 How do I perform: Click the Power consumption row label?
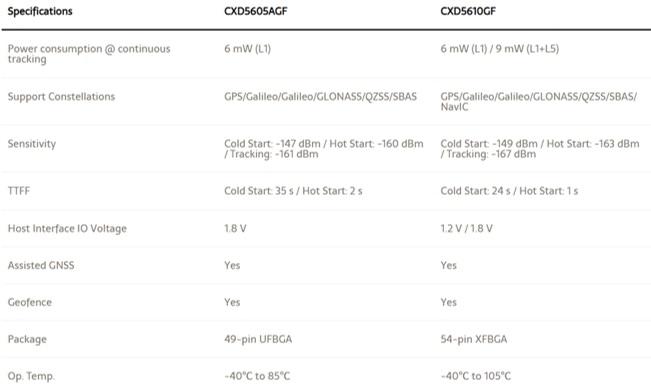[89, 54]
